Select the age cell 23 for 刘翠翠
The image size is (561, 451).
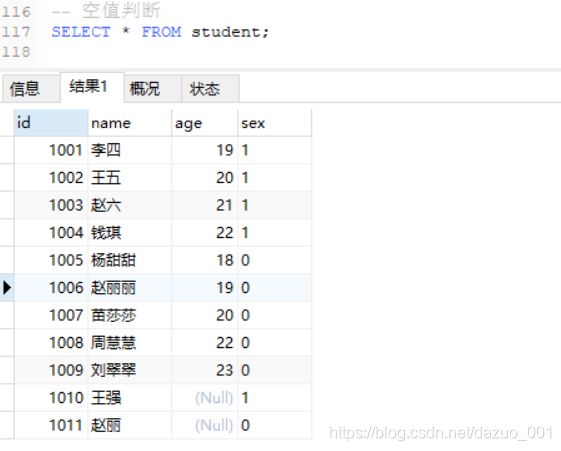pyautogui.click(x=205, y=371)
